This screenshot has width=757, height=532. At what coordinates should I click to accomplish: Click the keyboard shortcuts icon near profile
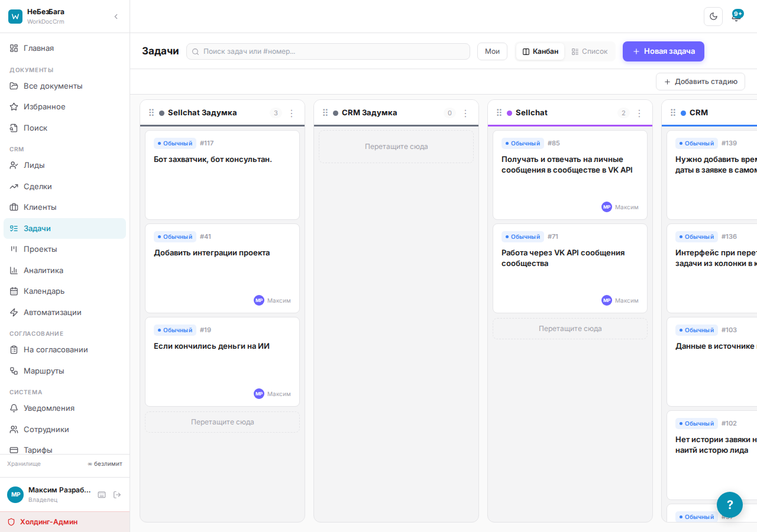102,495
